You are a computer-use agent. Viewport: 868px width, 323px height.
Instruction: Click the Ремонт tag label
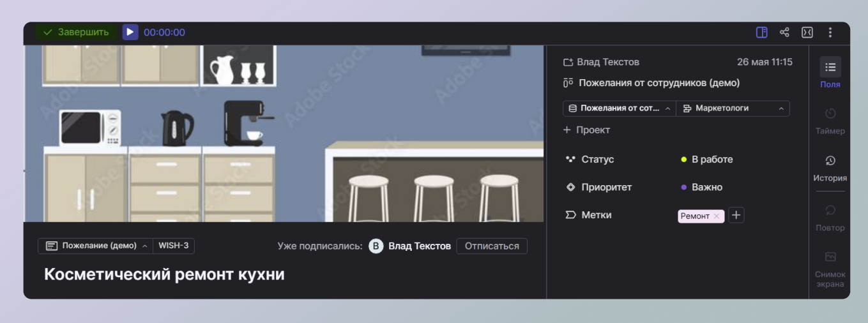[x=695, y=216]
